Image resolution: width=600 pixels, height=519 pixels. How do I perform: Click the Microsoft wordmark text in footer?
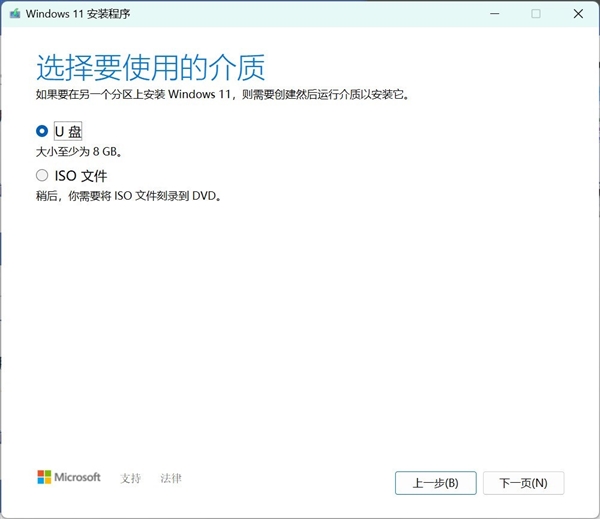coord(77,478)
